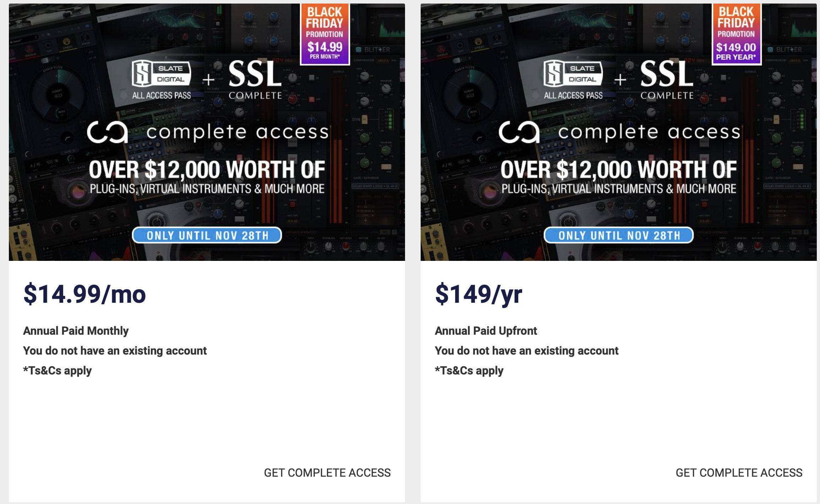Click Annual Paid Upfront text
820x504 pixels.
point(486,331)
